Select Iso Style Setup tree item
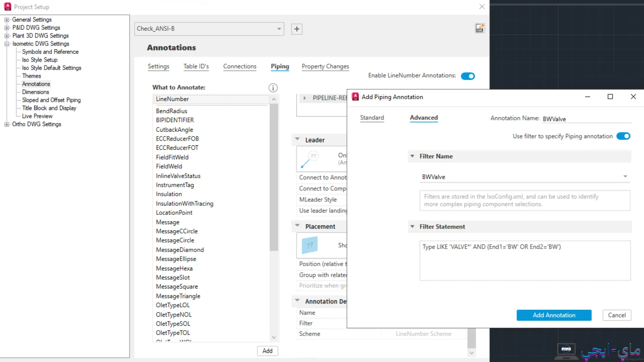Viewport: 644px width, 362px height. tap(40, 60)
